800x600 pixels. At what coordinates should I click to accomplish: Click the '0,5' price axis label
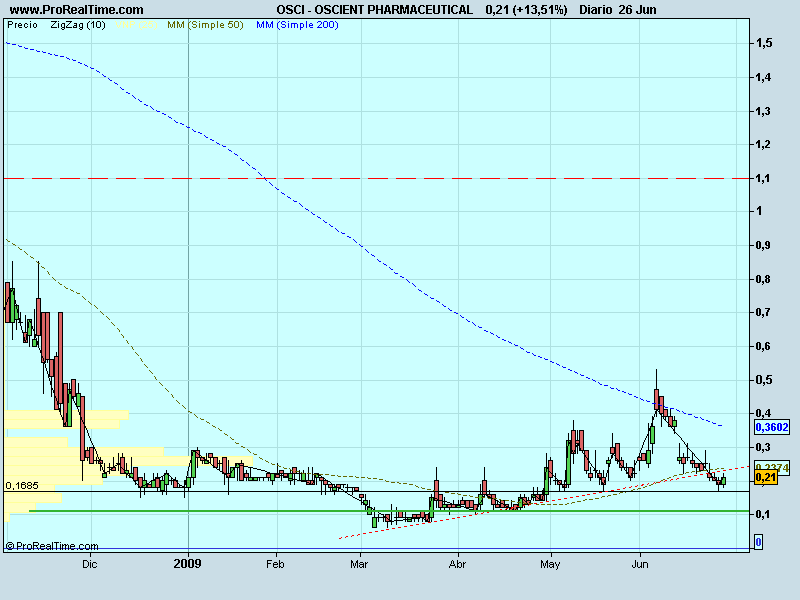(763, 380)
